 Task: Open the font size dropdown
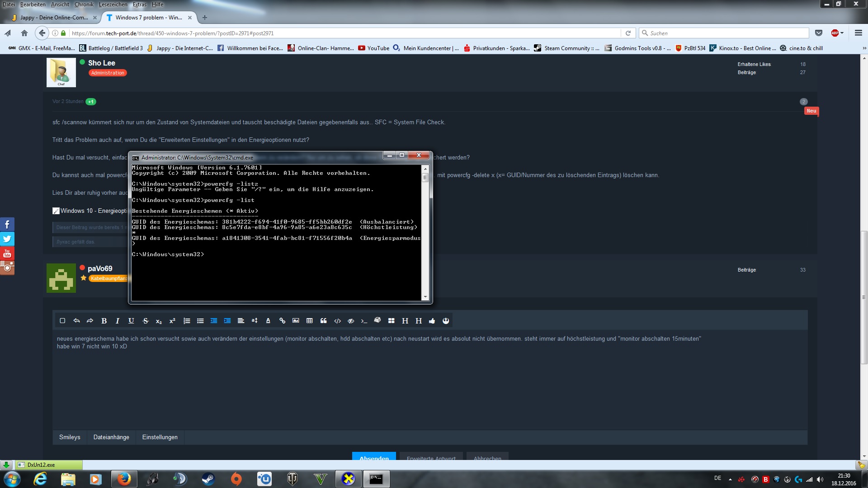[255, 321]
